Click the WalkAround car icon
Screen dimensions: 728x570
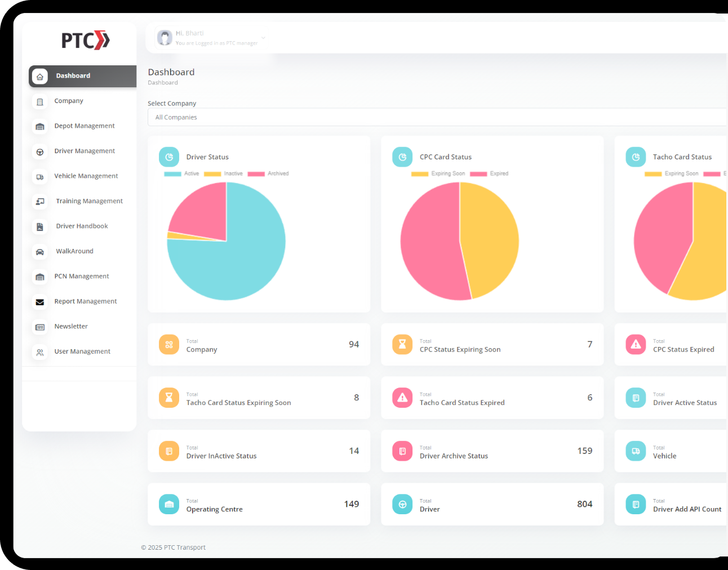40,252
